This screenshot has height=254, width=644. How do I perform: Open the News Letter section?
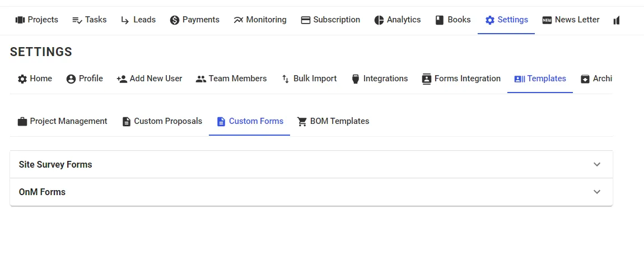571,20
